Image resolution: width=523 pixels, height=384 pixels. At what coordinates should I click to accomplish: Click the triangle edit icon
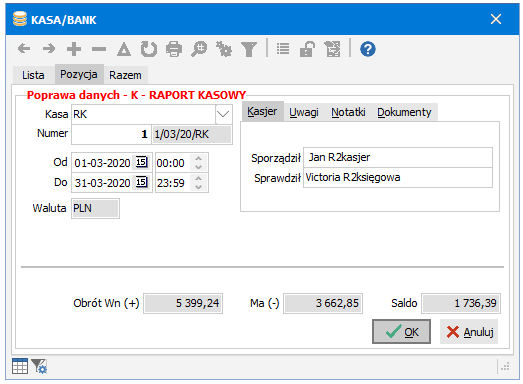[124, 49]
